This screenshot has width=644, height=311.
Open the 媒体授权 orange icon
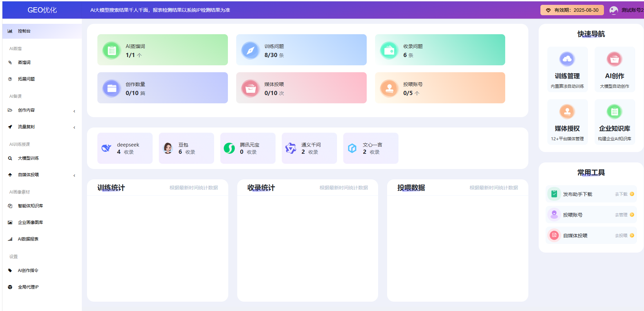(567, 112)
